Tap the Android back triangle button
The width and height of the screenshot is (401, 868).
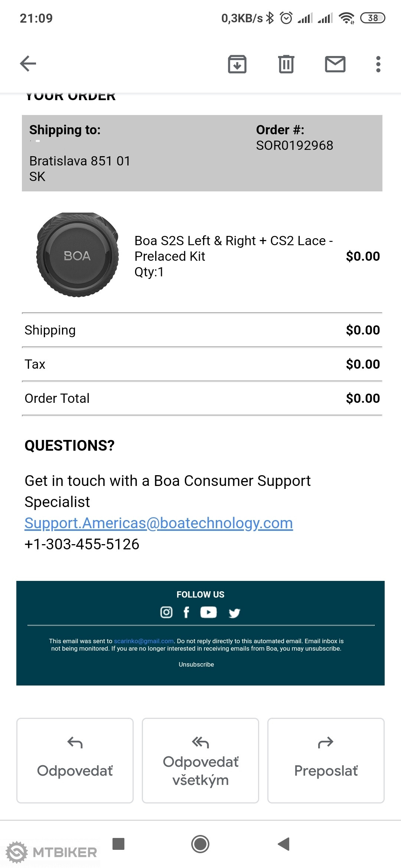pos(284,844)
